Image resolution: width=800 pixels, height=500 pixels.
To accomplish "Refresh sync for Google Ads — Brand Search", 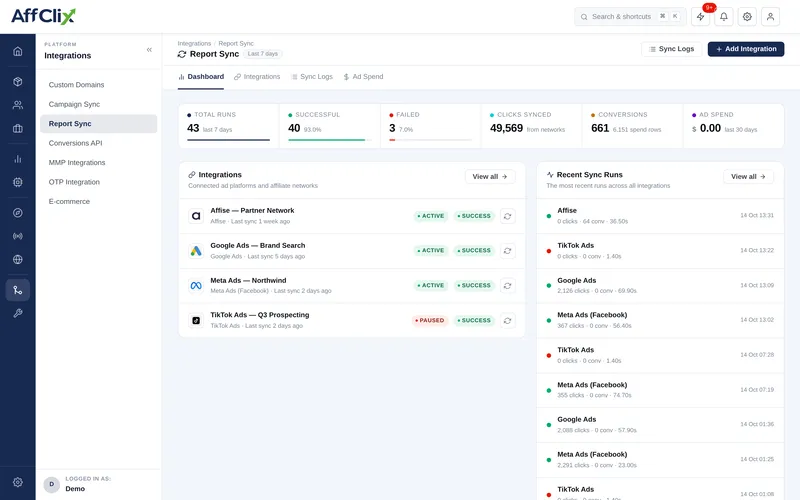I will coord(507,251).
